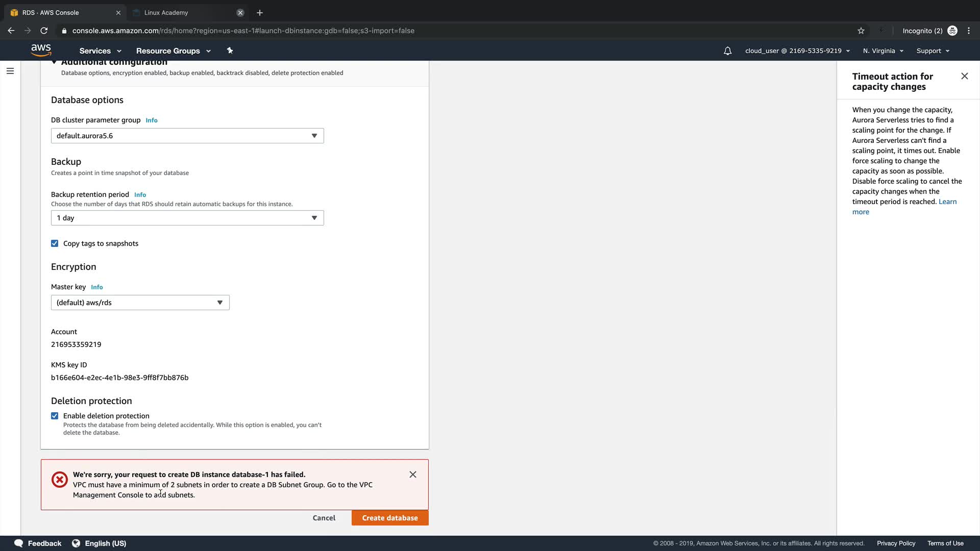Close the Timeout action help panel
Image resolution: width=980 pixels, height=551 pixels.
(x=964, y=76)
